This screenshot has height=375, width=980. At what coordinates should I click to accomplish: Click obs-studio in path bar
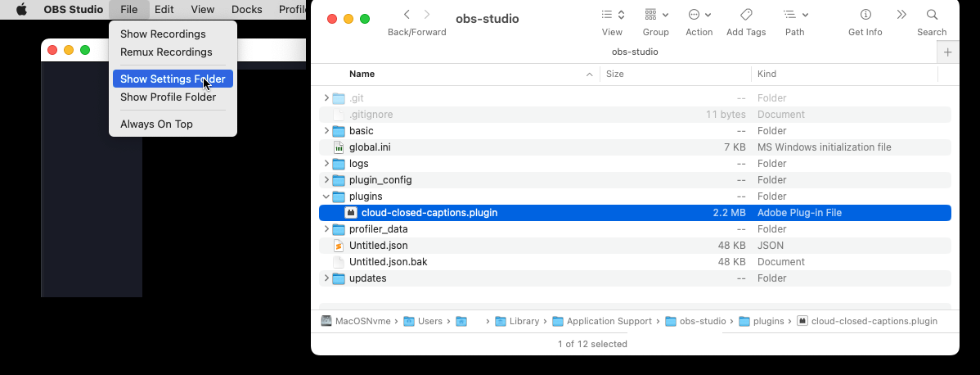pos(695,321)
